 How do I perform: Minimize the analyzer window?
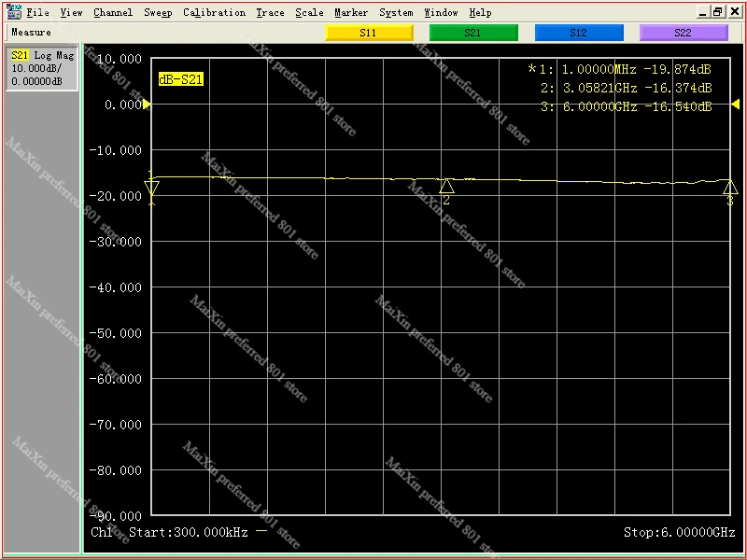point(703,12)
